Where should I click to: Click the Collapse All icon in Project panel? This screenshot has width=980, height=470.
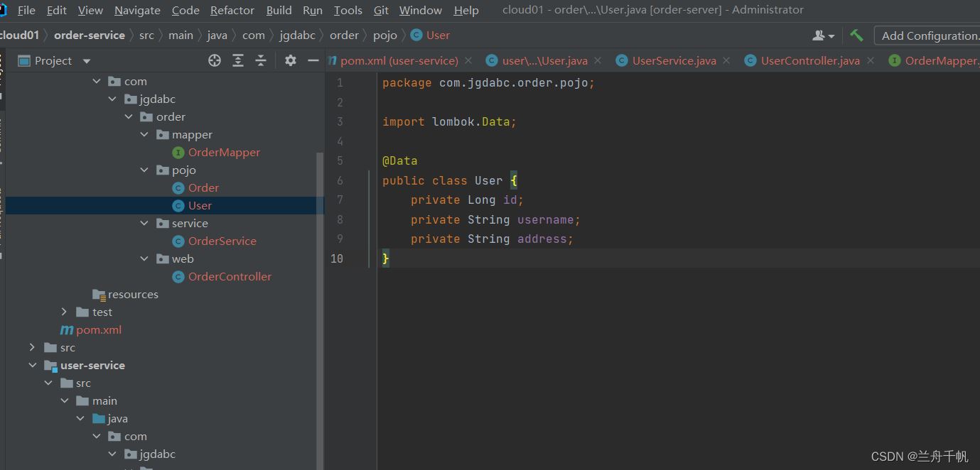tap(261, 60)
